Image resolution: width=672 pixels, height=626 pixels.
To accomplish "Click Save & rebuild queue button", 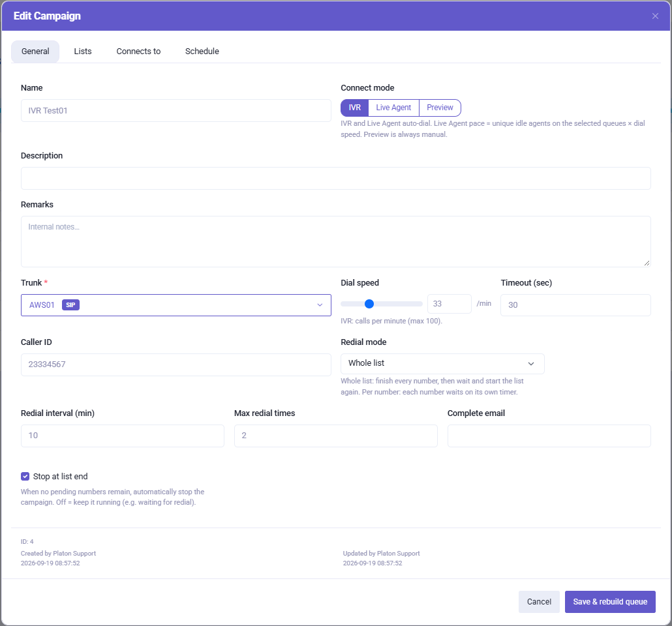I will [x=610, y=602].
